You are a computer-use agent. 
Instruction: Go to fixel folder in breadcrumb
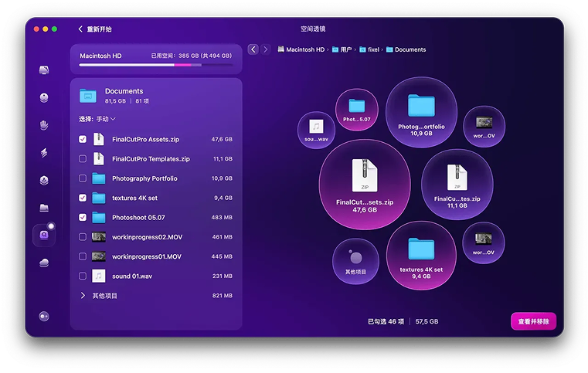(369, 49)
